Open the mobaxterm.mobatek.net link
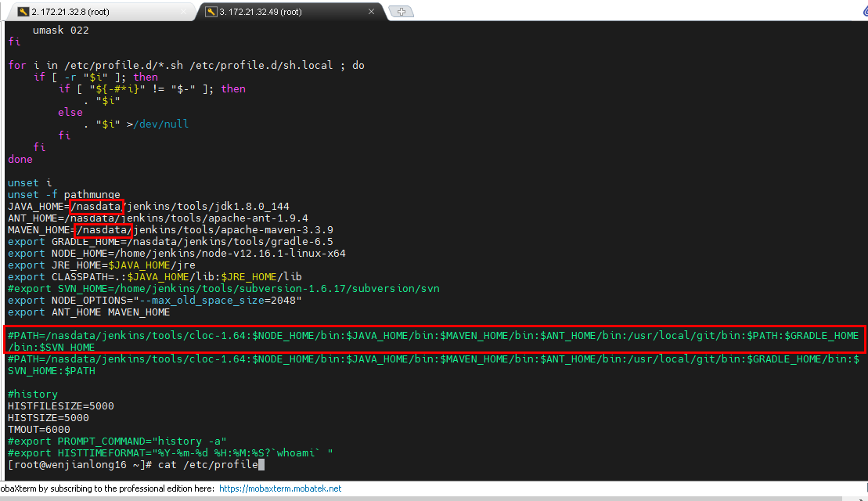This screenshot has height=501, width=868. [280, 488]
